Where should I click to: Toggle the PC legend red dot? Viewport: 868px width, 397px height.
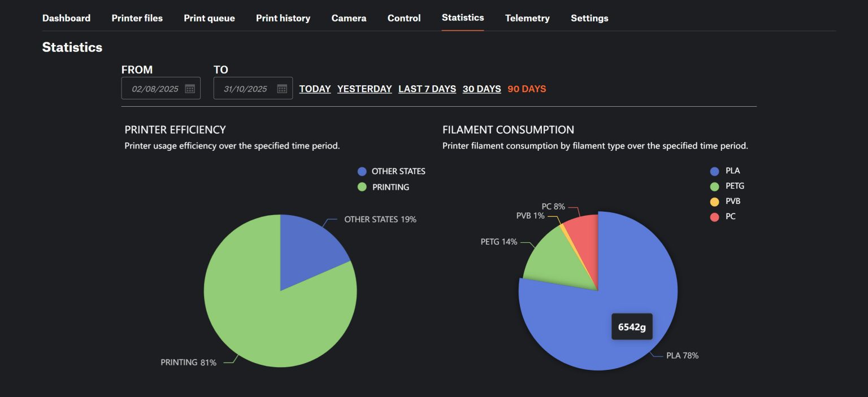pos(714,217)
